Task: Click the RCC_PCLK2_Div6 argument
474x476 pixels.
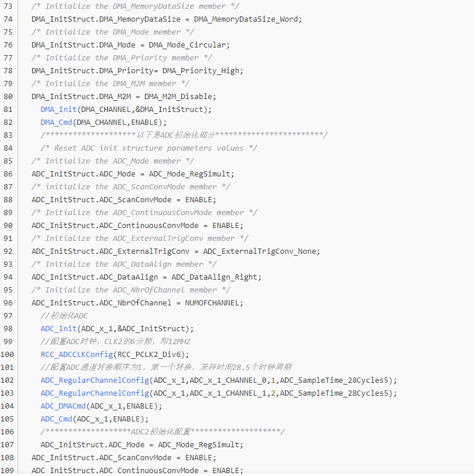Action: click(x=155, y=355)
